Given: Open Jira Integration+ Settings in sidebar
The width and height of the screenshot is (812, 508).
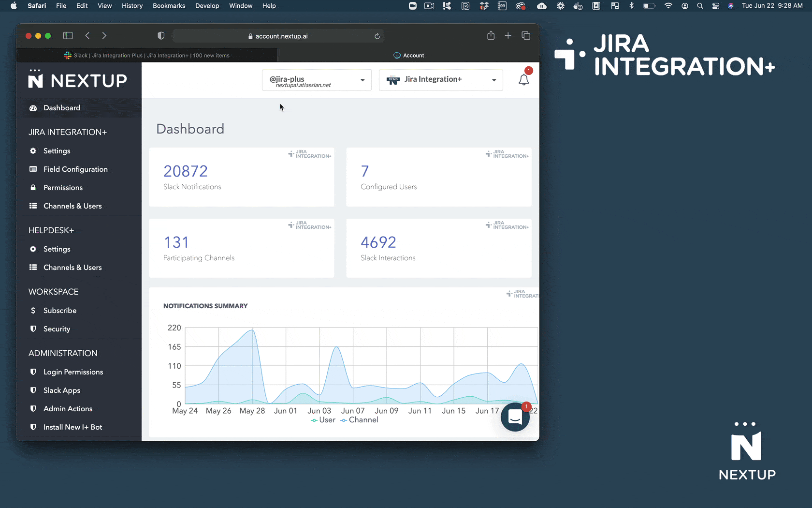Looking at the screenshot, I should point(57,151).
